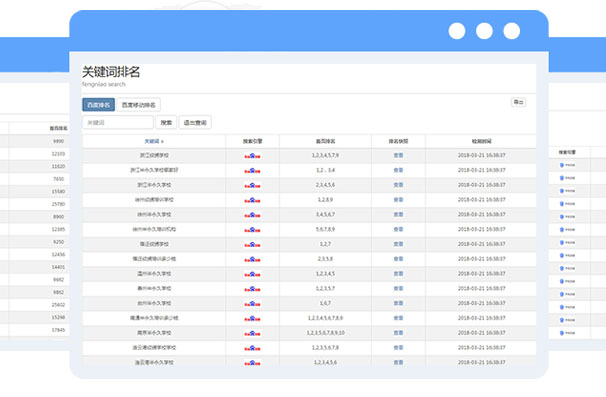Viewport: 606px width, 397px height.
Task: Open snapshot link in row ranked 3,4,5,6,7
Action: 398,215
